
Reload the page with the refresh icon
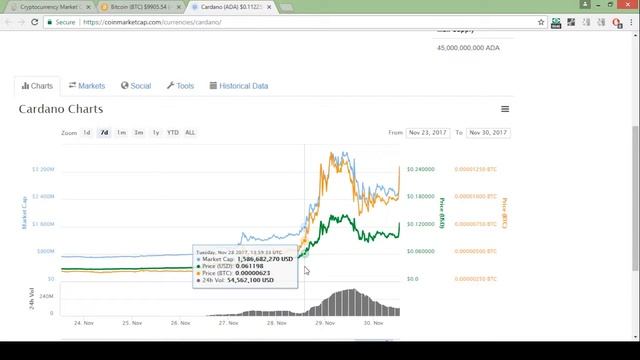point(35,22)
